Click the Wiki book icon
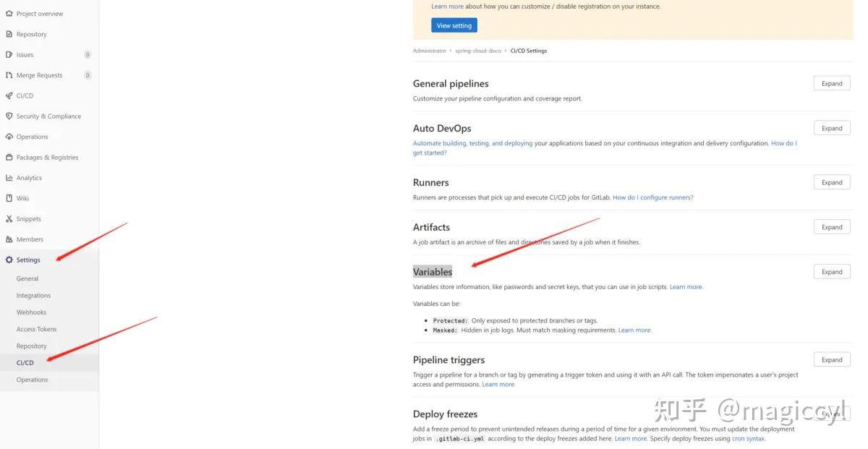This screenshot has height=449, width=868. click(9, 198)
